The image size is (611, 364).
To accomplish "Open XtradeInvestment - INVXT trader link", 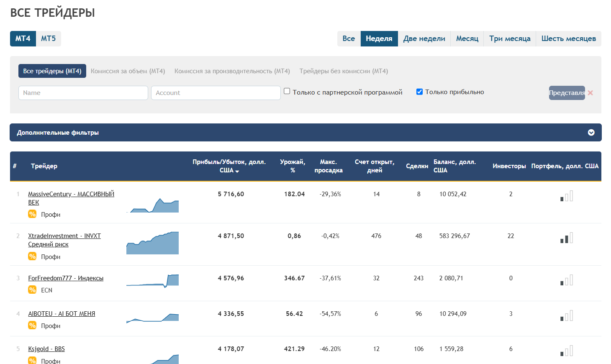I will (x=64, y=240).
